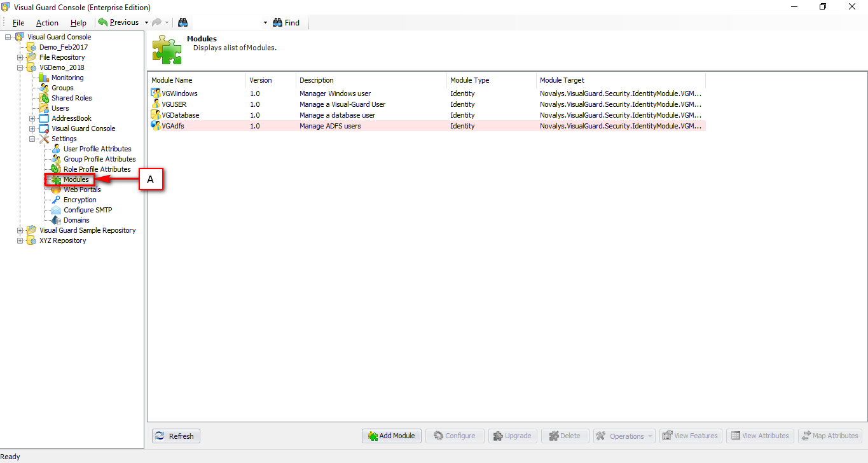Click the Configure SMTP envelope icon
Screen dimensions: 868x463
(56, 210)
